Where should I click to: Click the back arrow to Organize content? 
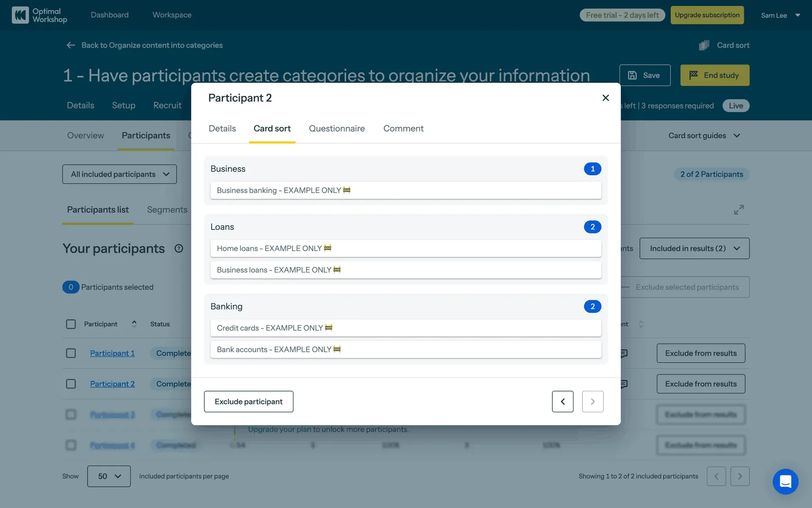pyautogui.click(x=71, y=45)
